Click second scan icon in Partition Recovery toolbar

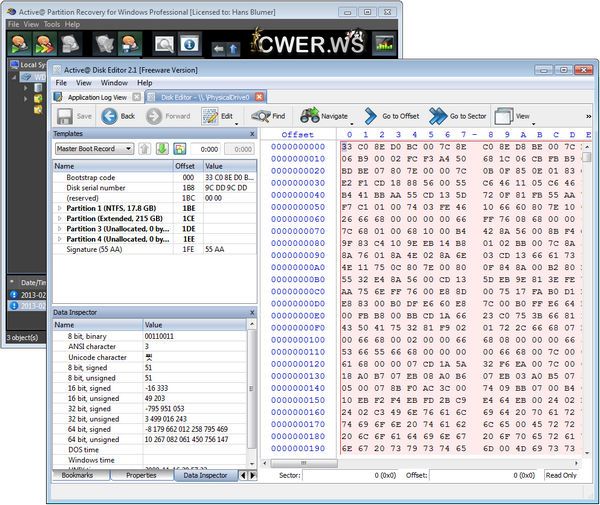[x=44, y=44]
